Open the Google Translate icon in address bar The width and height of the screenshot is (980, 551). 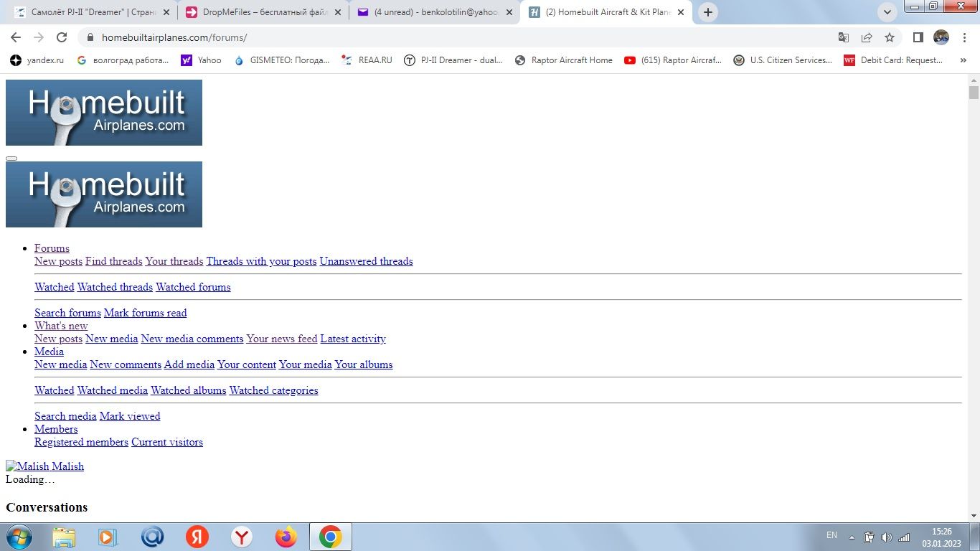[x=844, y=37]
